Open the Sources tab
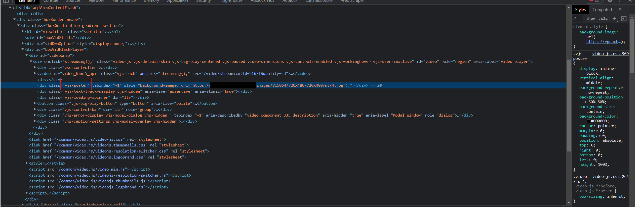The width and height of the screenshot is (644, 207). tap(73, 1)
